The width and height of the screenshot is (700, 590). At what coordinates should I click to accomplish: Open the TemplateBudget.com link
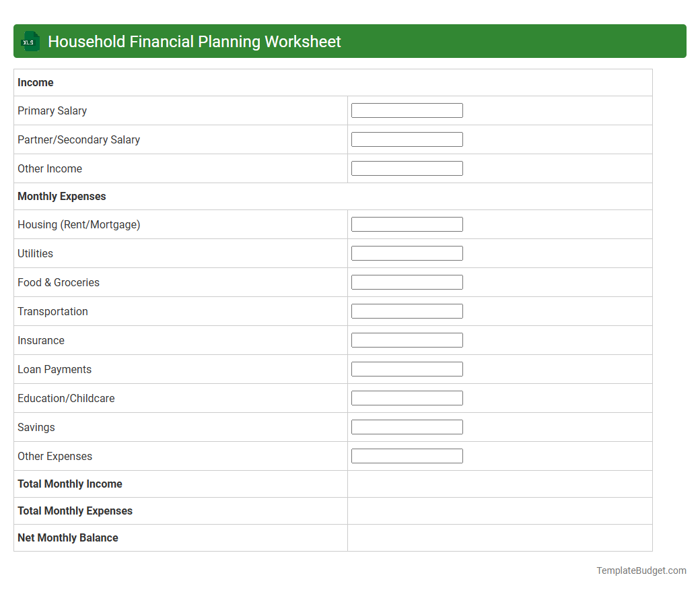click(x=641, y=570)
